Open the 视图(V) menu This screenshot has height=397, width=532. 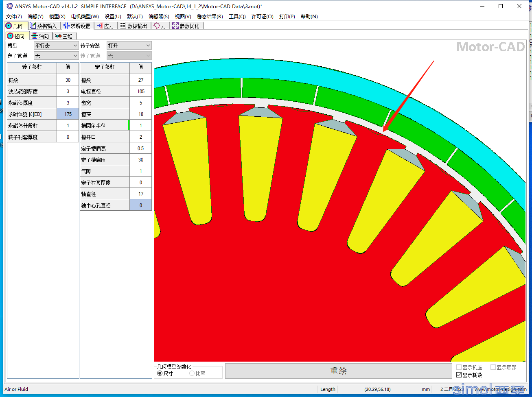[x=183, y=16]
